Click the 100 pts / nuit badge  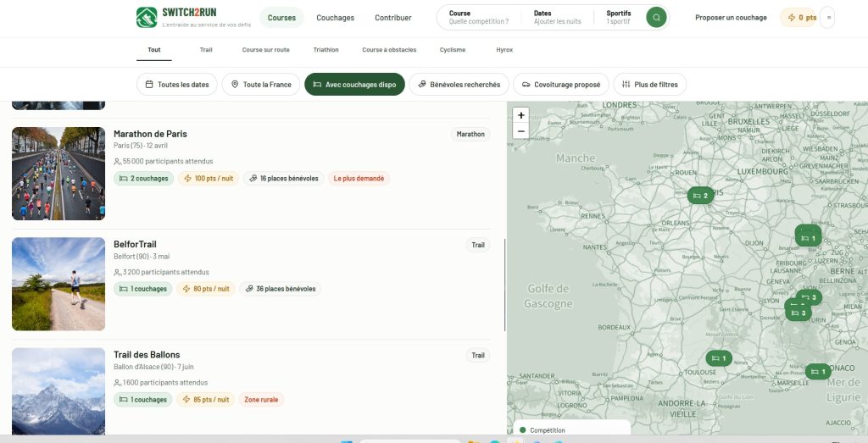pyautogui.click(x=209, y=179)
